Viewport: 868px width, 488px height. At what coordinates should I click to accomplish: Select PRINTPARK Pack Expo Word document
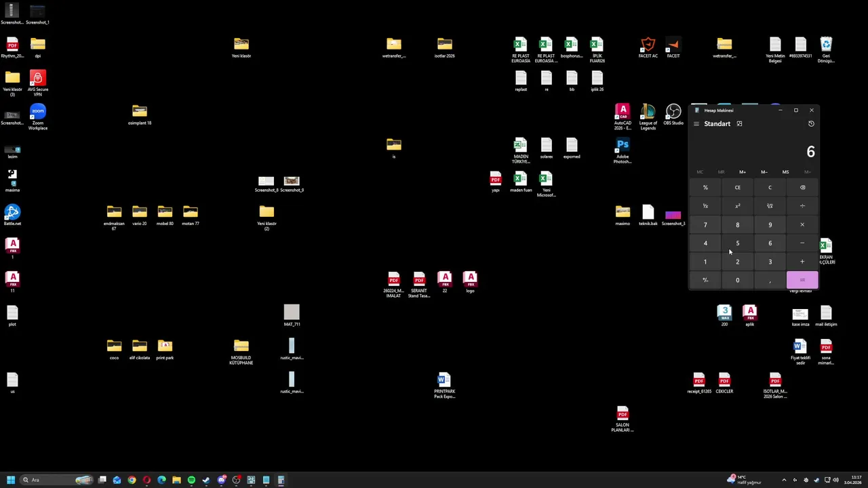(445, 386)
